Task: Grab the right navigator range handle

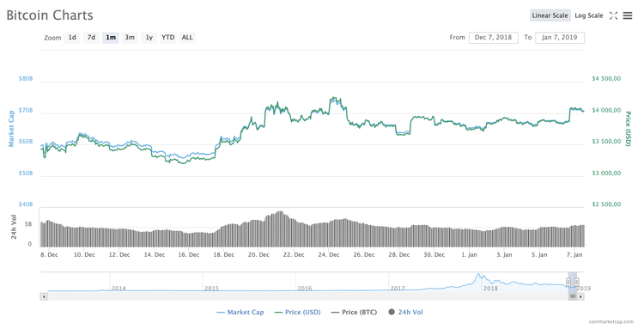Action: pos(577,282)
